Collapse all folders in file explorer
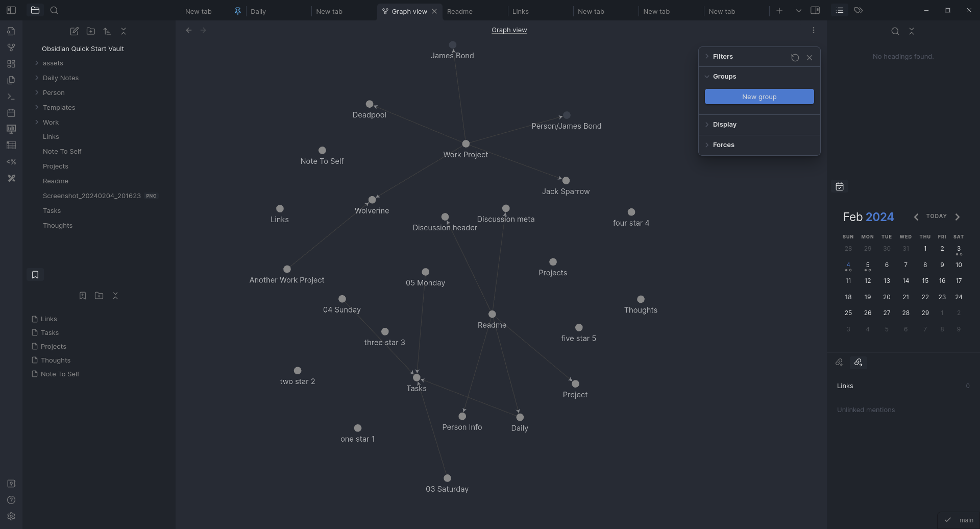980x529 pixels. [124, 31]
